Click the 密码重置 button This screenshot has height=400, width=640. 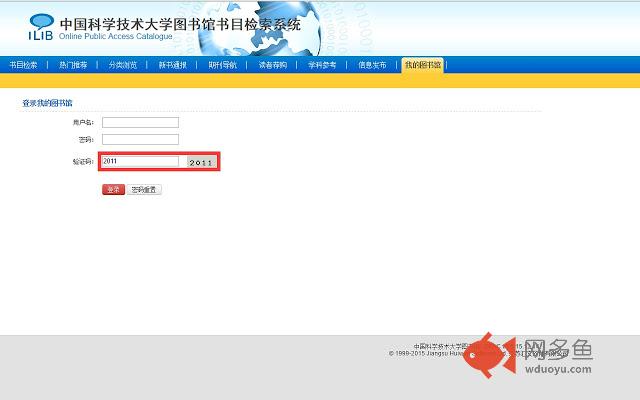[x=144, y=189]
